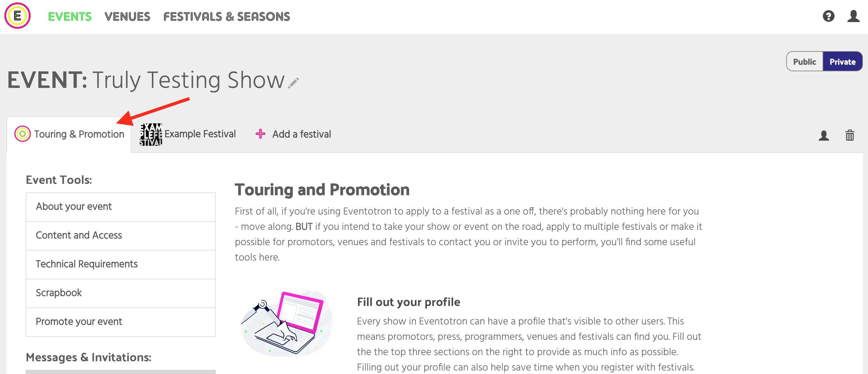
Task: Click the pencil icon to edit event title
Action: coord(293,83)
